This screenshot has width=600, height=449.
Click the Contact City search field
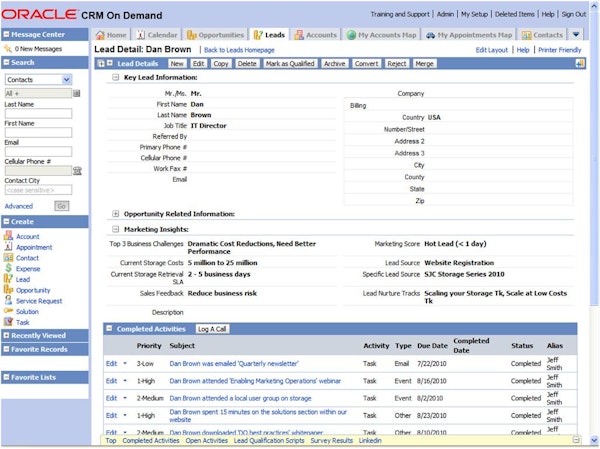tap(38, 190)
